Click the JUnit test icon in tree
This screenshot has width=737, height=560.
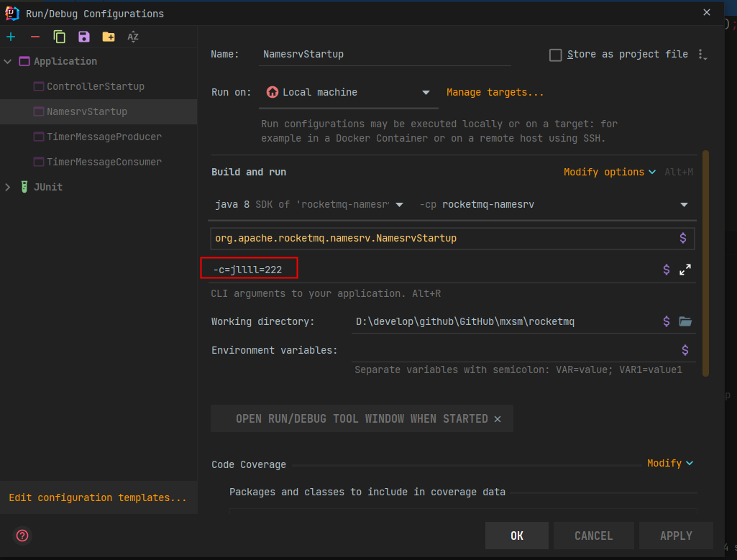point(24,187)
